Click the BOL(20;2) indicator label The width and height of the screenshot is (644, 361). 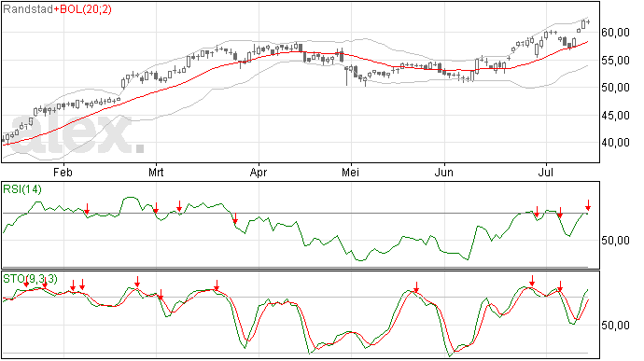click(x=86, y=9)
